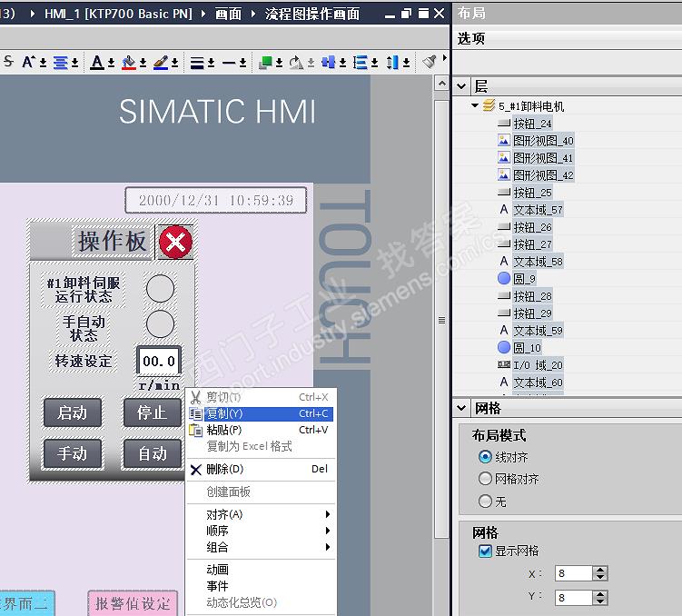Expand the toolbar overflow arrow
This screenshot has height=616, width=682.
point(444,57)
